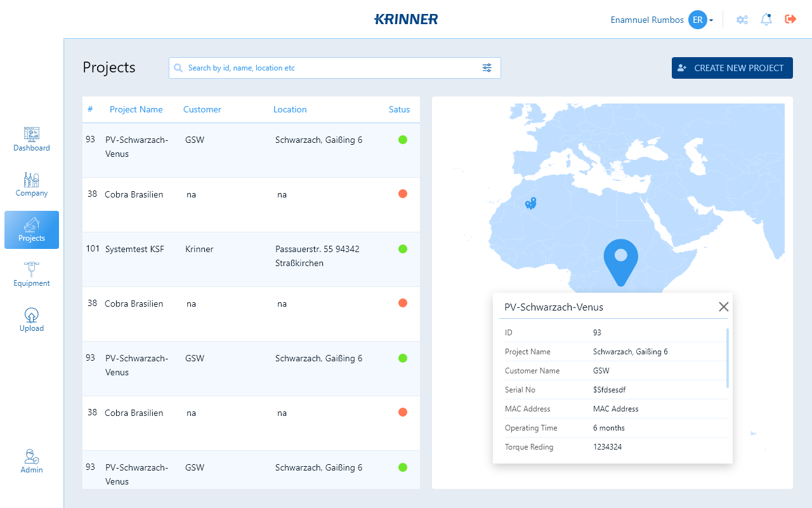The width and height of the screenshot is (812, 508).
Task: Click the ER user avatar
Action: (x=698, y=20)
